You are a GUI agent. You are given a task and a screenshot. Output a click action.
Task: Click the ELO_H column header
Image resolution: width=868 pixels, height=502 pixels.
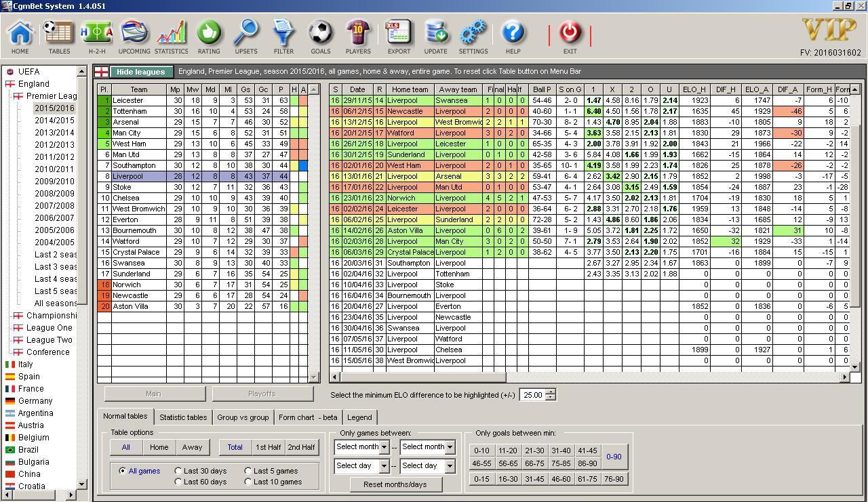coord(694,89)
